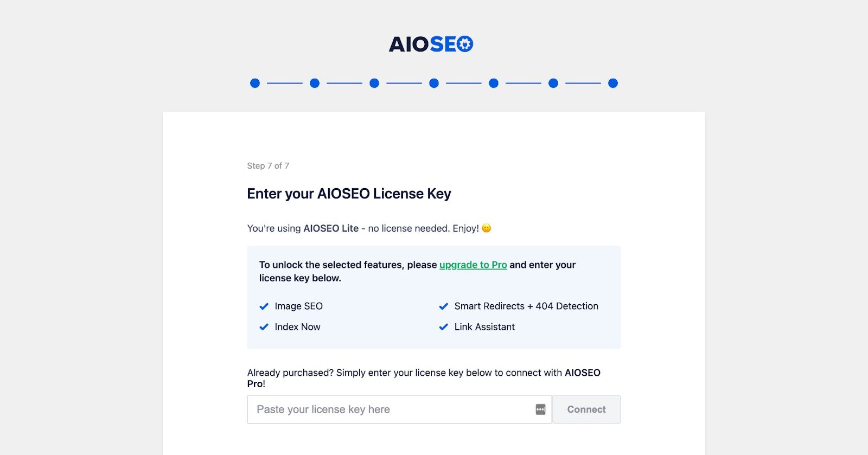The image size is (868, 455).
Task: Click the smiley emoji after 'Enjoy!'
Action: point(487,228)
